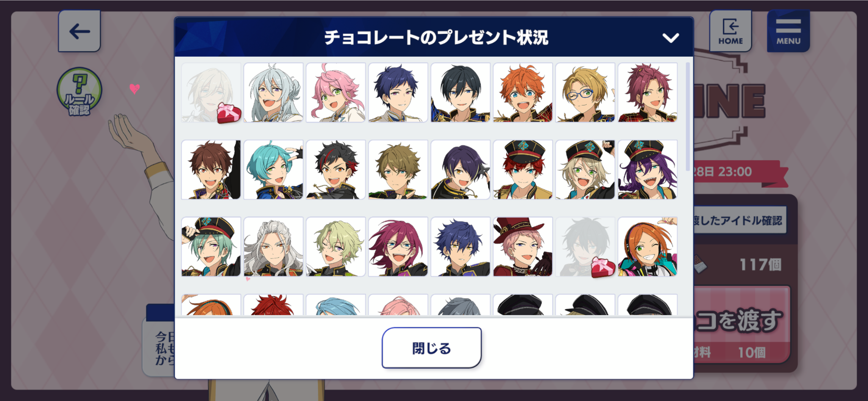Select the pink-haired idol portrait in the top row

coord(336,93)
